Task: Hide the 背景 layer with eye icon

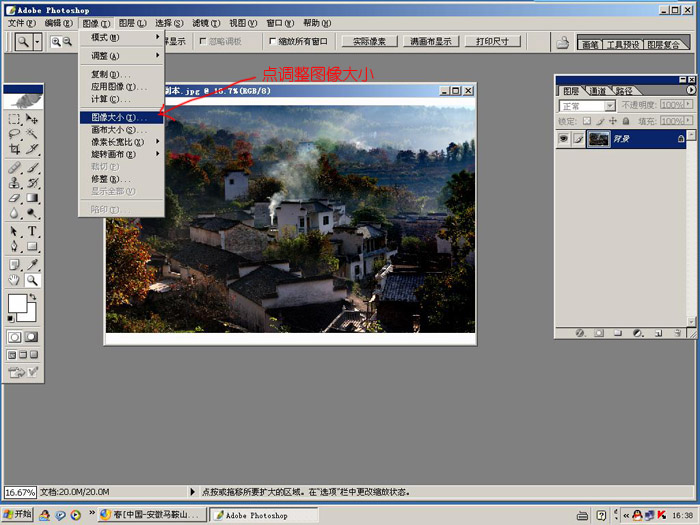Action: [x=564, y=139]
